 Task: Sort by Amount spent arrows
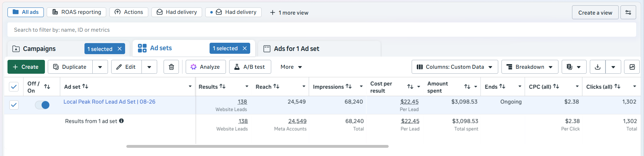point(467,87)
